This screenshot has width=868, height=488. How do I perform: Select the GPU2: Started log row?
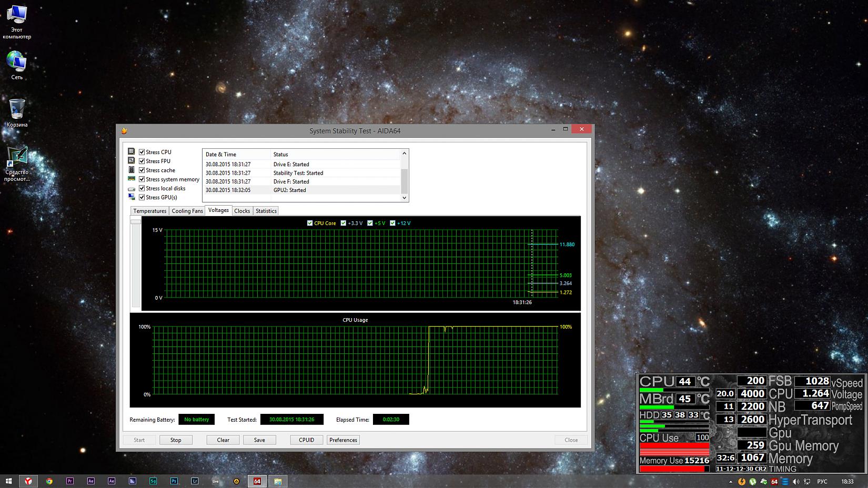click(302, 190)
